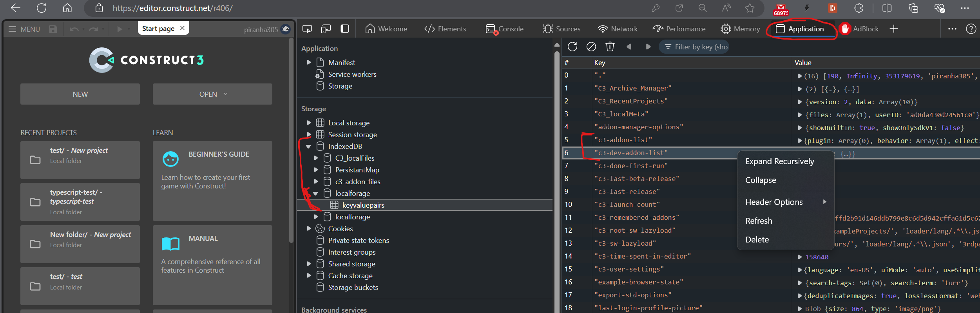Switch to the Network tab
Screen dimensions: 980x313
(x=618, y=29)
